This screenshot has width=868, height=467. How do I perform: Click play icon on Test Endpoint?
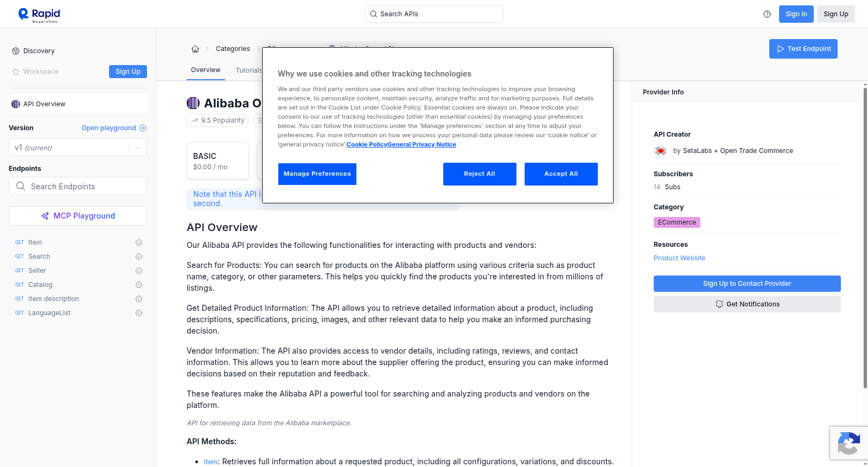(x=781, y=49)
